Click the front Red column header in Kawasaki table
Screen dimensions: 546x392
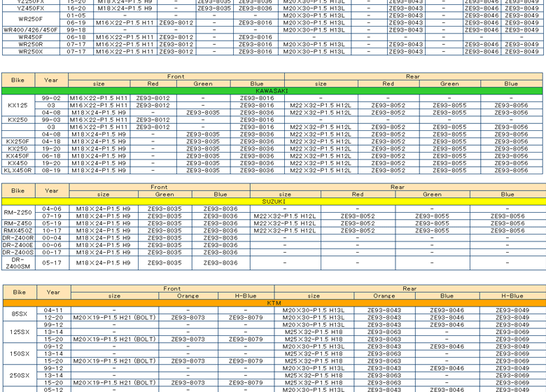click(153, 84)
